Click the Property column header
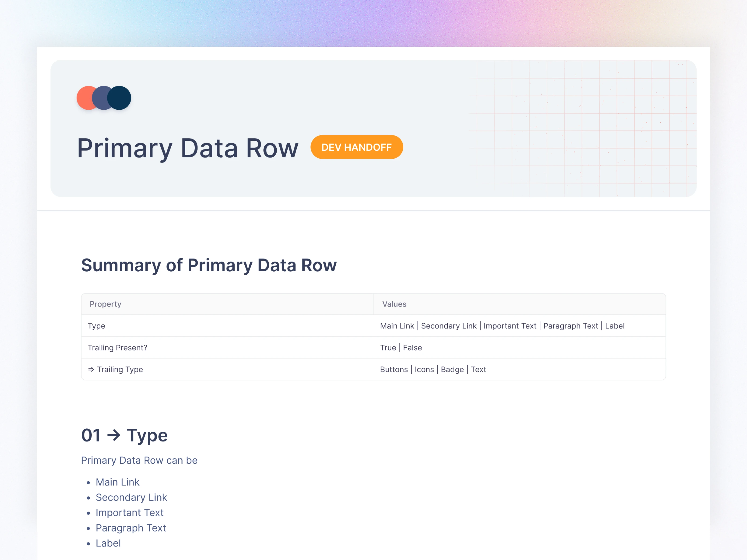747x560 pixels. pos(105,304)
